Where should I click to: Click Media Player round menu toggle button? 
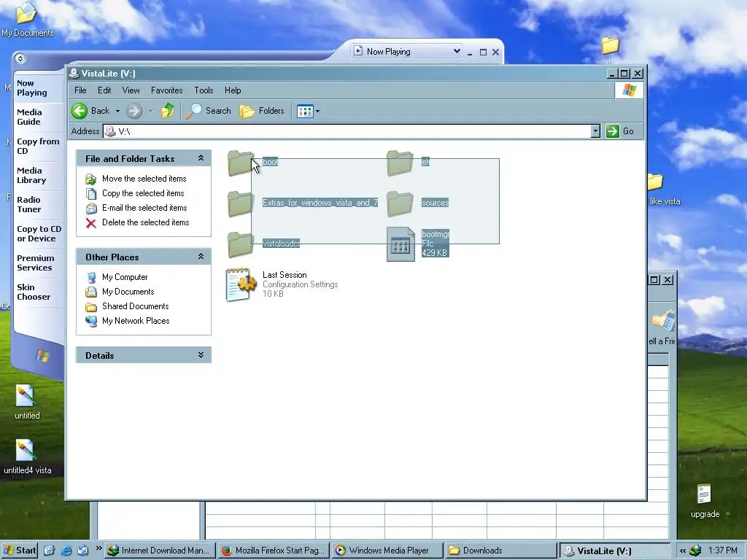[20, 58]
